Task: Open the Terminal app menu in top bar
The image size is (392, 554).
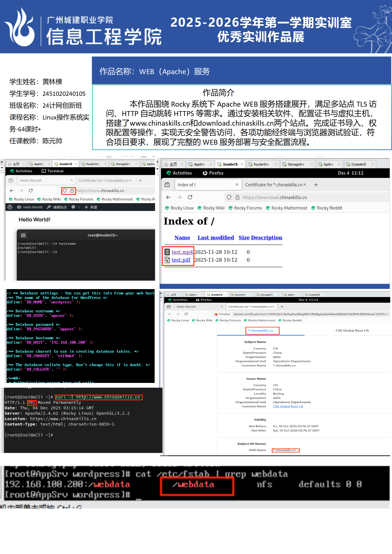Action: click(x=53, y=171)
